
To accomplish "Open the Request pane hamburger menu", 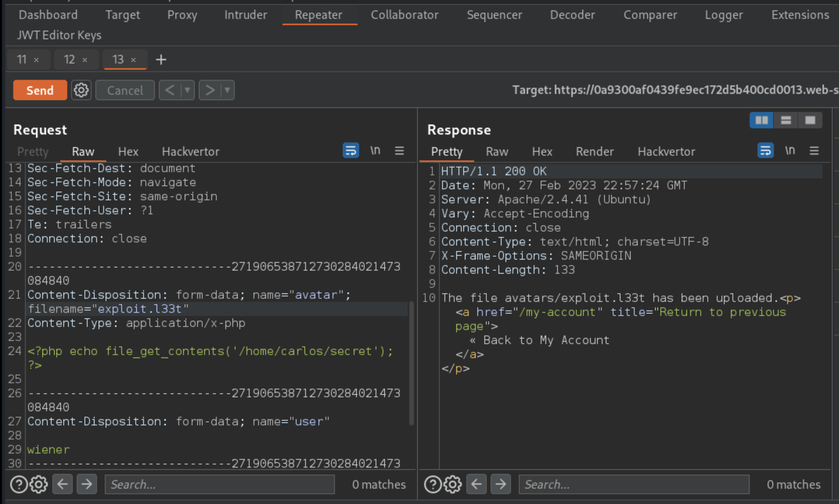I will pos(399,151).
